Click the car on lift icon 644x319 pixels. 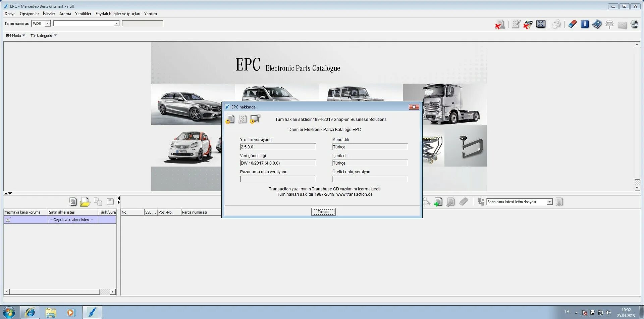coord(609,25)
